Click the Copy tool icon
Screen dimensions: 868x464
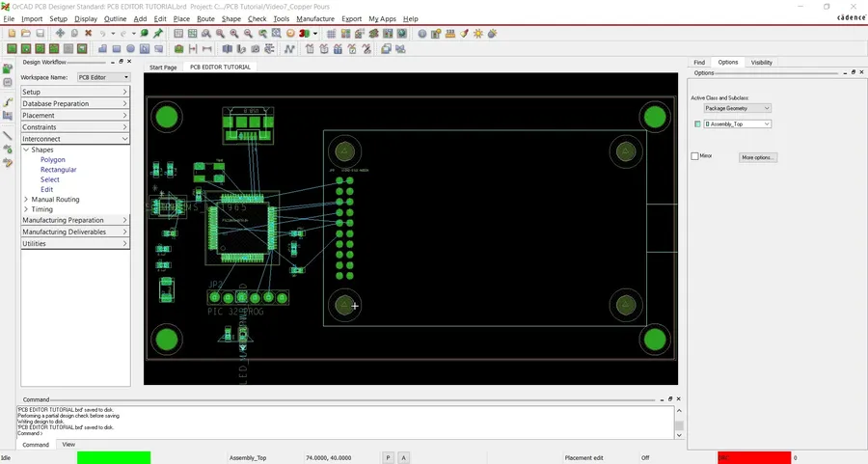tap(74, 33)
